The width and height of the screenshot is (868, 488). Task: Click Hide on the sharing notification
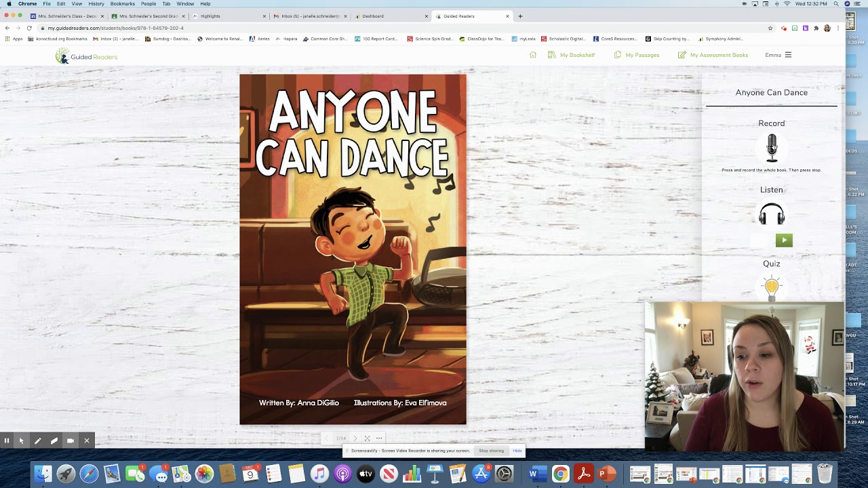pos(517,451)
